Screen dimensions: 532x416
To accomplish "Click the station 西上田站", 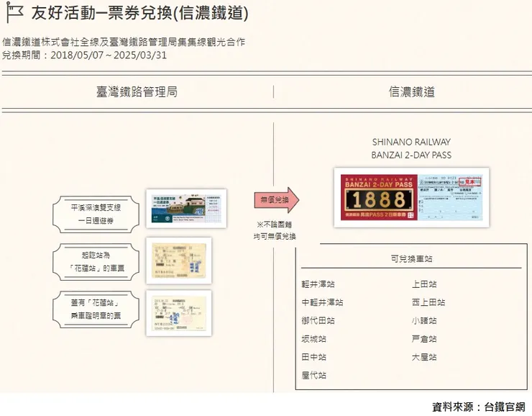I will [x=428, y=302].
